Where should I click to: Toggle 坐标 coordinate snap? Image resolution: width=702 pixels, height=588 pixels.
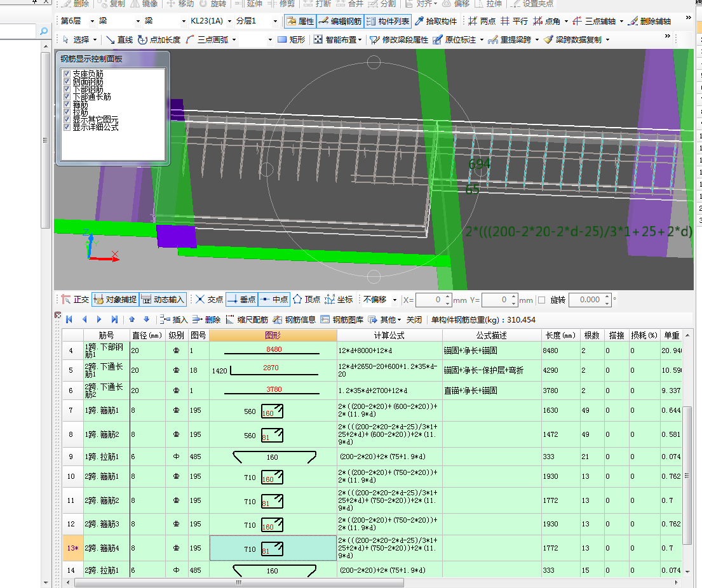tap(339, 299)
